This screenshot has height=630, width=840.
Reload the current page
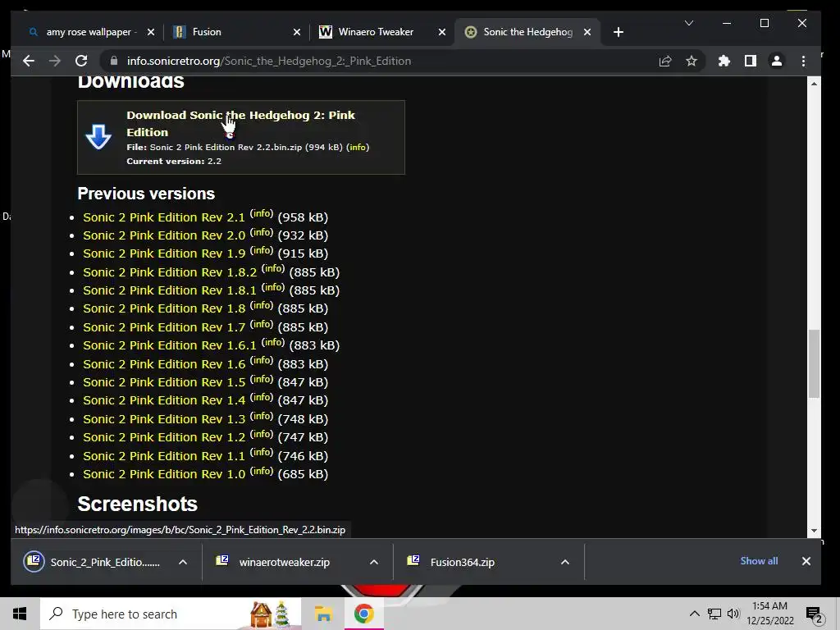pyautogui.click(x=81, y=61)
